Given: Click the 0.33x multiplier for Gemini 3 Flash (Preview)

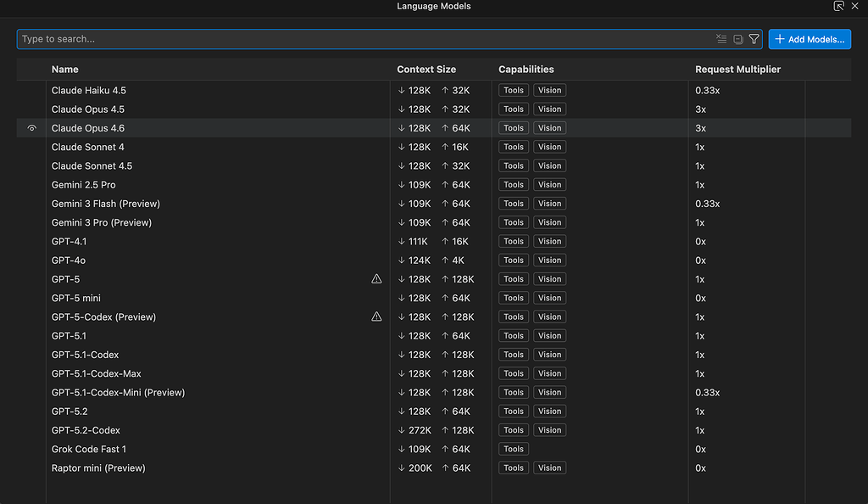Looking at the screenshot, I should tap(708, 204).
